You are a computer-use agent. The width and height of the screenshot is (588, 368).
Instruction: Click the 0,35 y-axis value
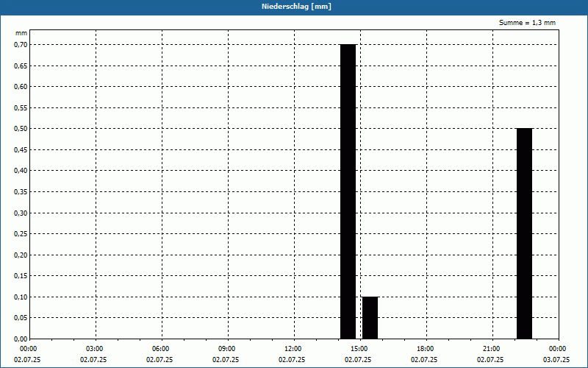21,192
